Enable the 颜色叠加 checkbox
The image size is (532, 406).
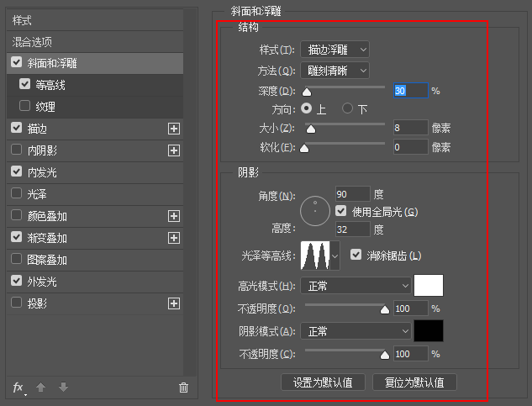pos(16,215)
